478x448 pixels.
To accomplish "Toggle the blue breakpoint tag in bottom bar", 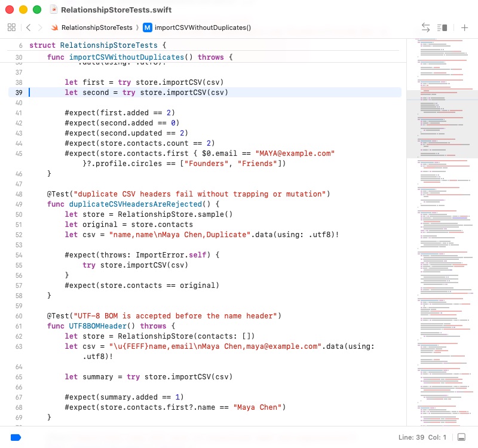I will point(16,437).
